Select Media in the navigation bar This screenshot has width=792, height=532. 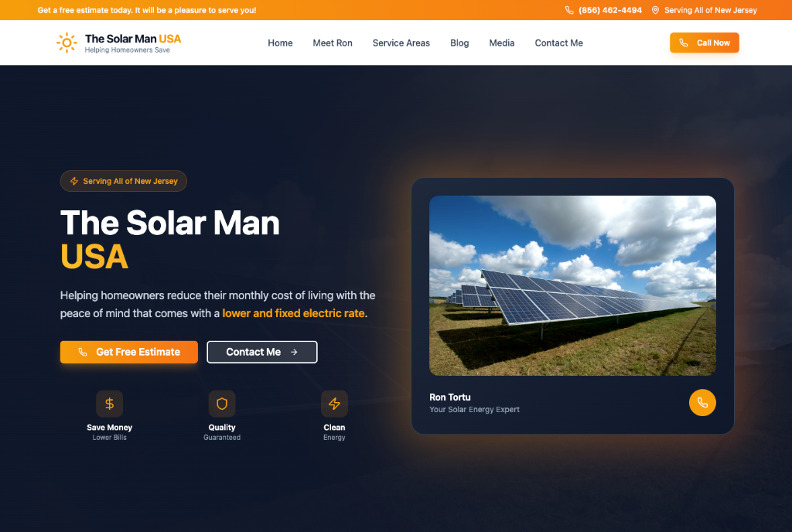click(x=501, y=43)
